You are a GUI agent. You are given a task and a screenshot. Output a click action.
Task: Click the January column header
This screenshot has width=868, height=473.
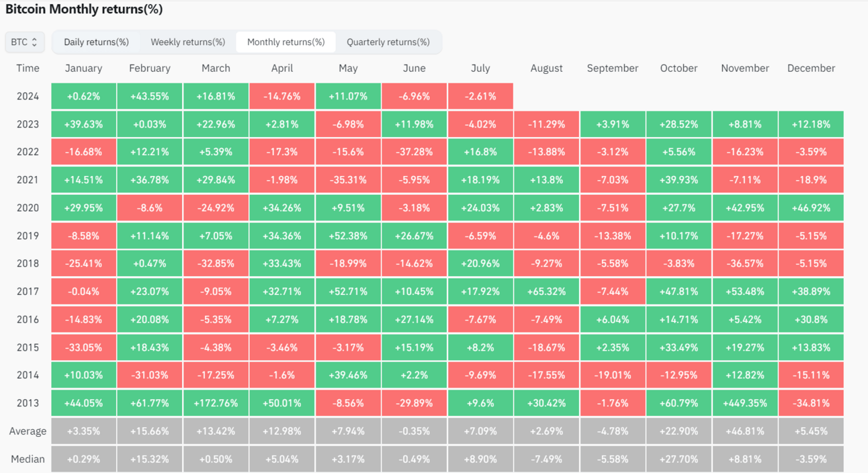tap(83, 68)
